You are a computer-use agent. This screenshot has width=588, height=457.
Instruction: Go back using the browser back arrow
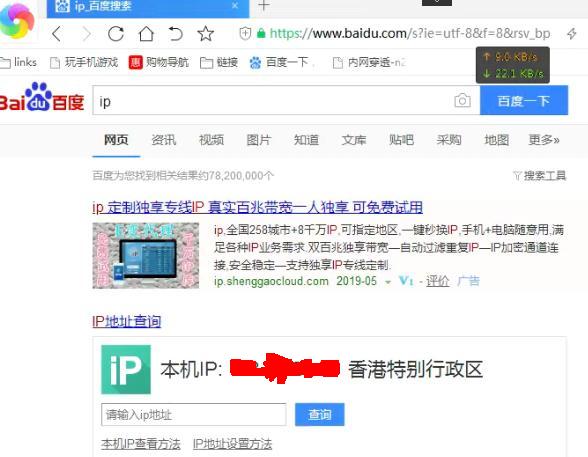(x=57, y=34)
